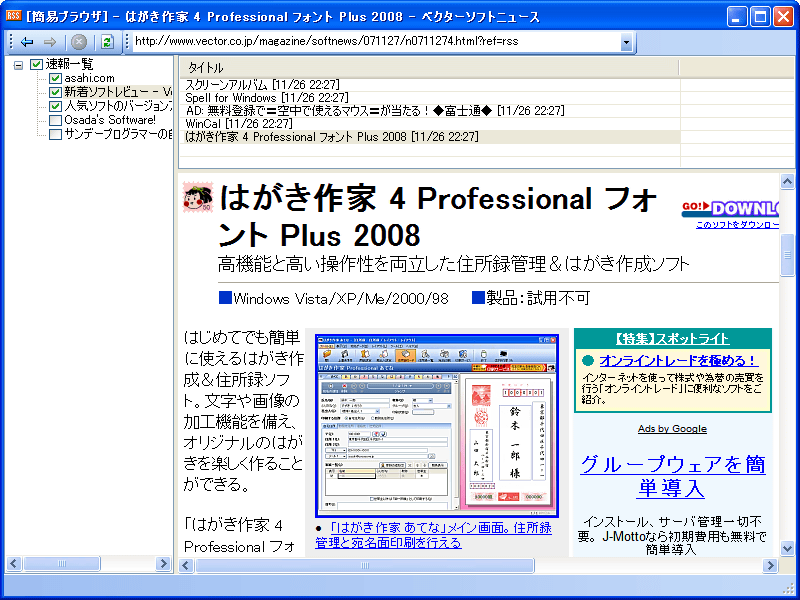Stop loading with the grey X icon

(79, 42)
